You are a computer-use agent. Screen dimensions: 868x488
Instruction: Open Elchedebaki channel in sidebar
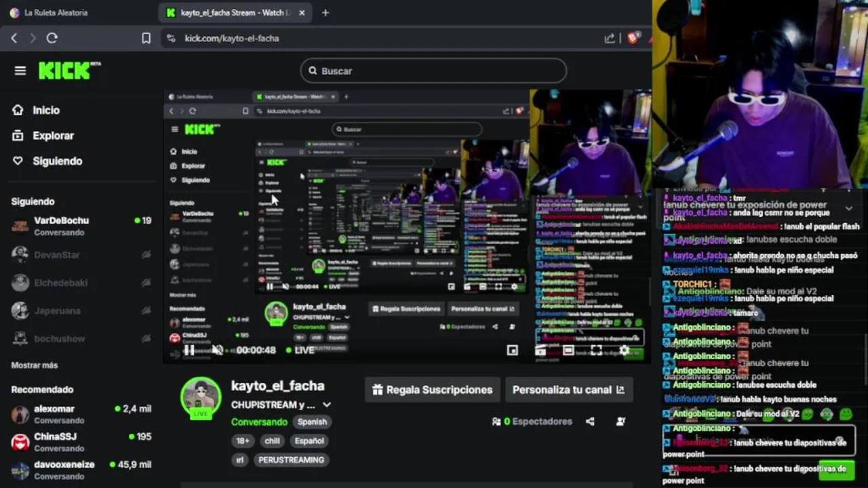coord(81,283)
